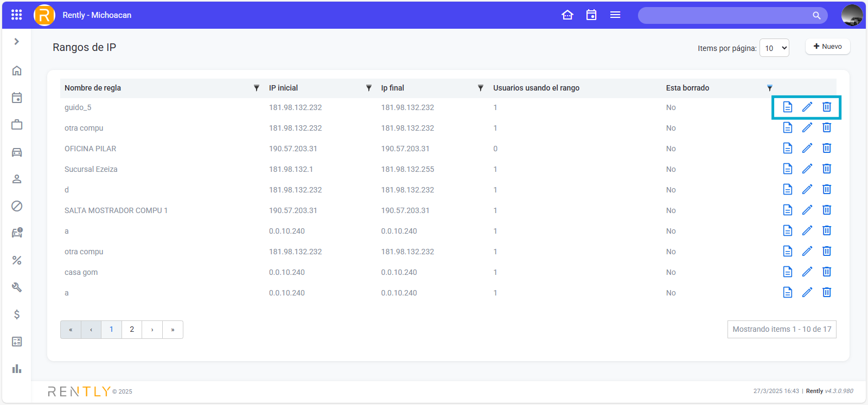Delete the Sucursal Ezeiza rule
Image resolution: width=868 pixels, height=405 pixels.
pyautogui.click(x=827, y=169)
